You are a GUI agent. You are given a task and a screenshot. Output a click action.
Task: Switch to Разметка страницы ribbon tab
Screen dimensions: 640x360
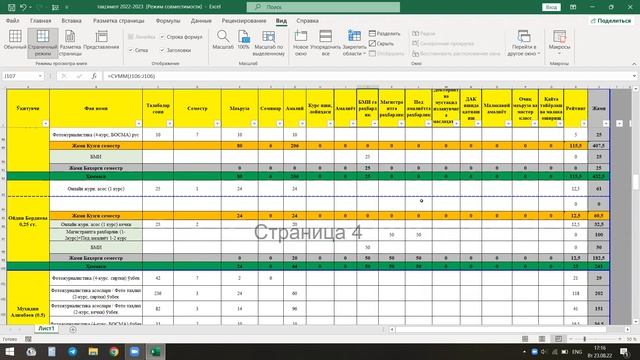[x=119, y=20]
